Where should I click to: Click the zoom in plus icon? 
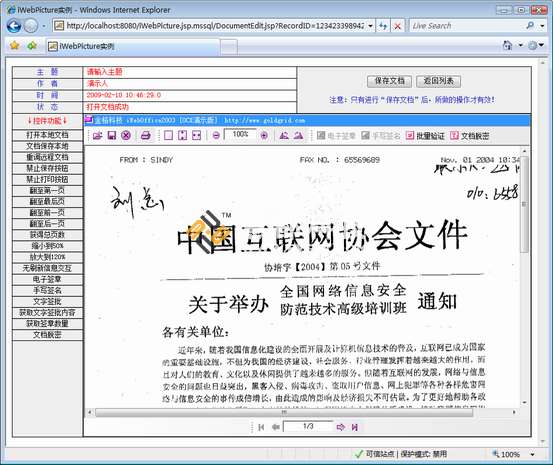[x=264, y=135]
